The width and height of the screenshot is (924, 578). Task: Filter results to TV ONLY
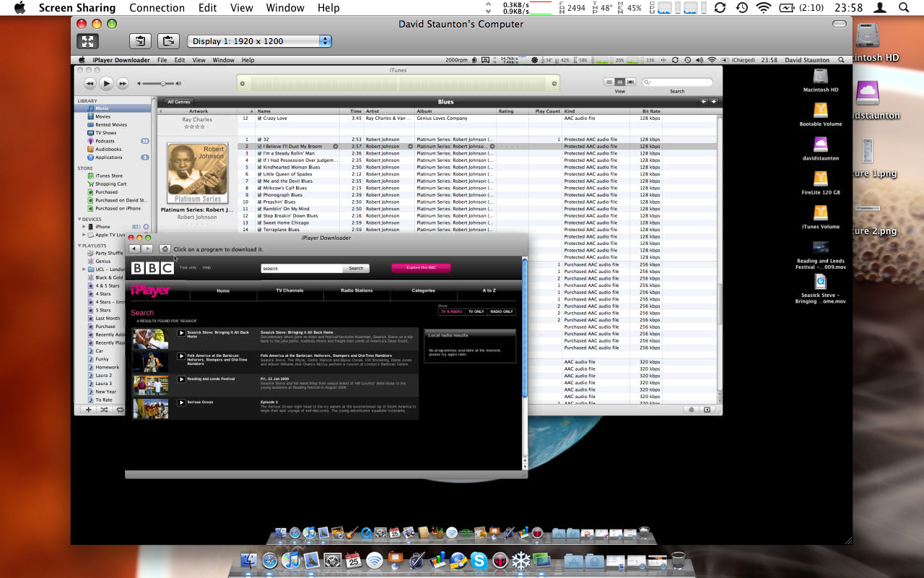coord(476,311)
